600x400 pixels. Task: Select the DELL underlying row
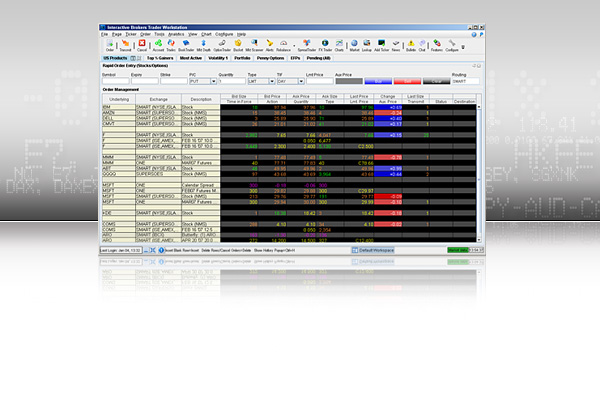coord(119,118)
